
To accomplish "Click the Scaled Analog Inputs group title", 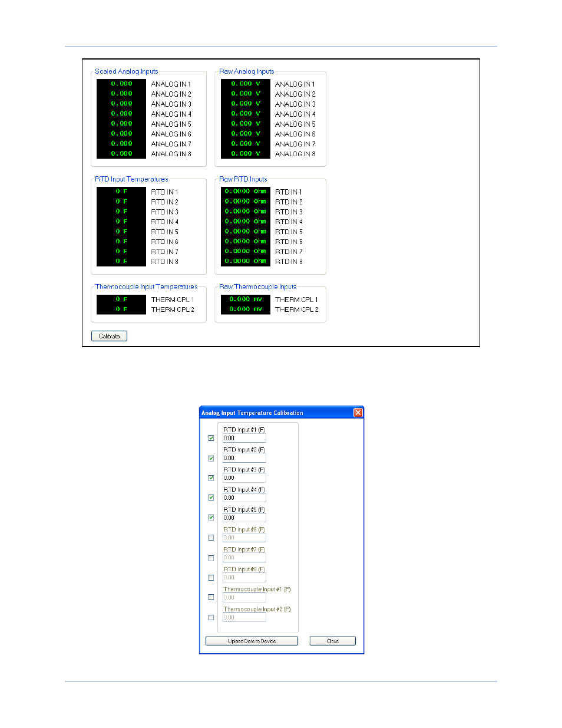I will click(x=127, y=71).
